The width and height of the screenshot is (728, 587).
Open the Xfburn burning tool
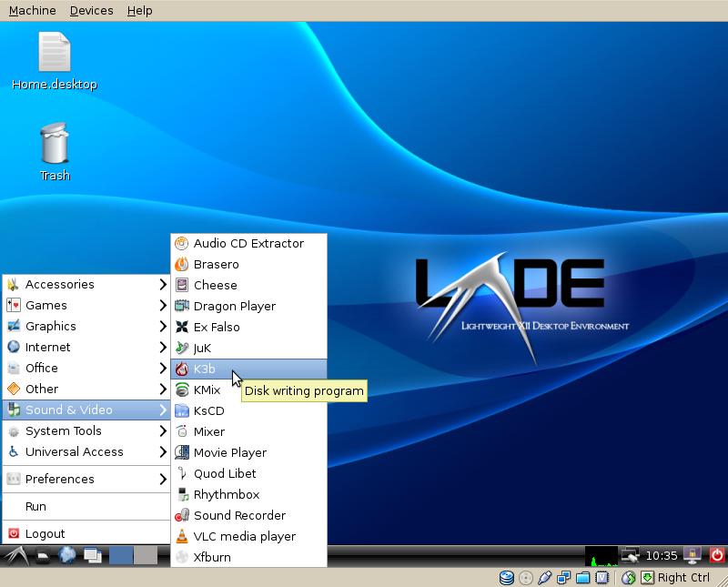click(248, 557)
